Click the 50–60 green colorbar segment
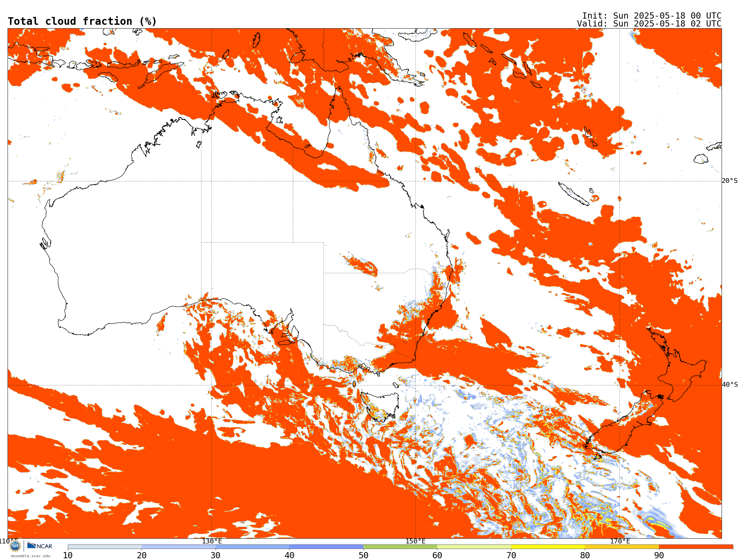Viewport: 744px width, 560px height. pyautogui.click(x=400, y=547)
